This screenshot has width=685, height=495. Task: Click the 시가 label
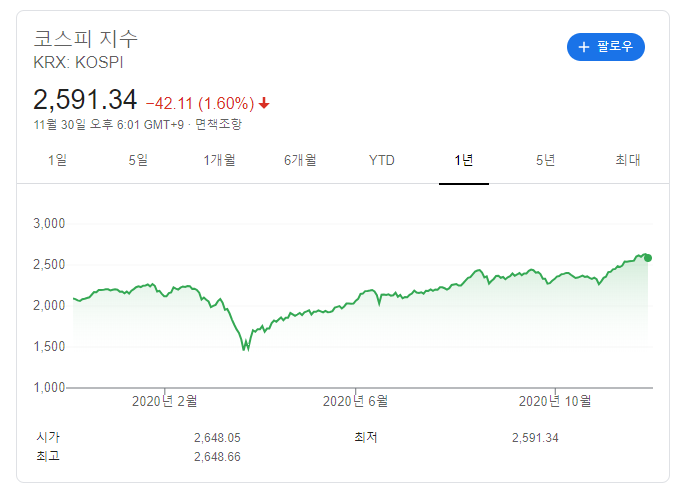[48, 437]
